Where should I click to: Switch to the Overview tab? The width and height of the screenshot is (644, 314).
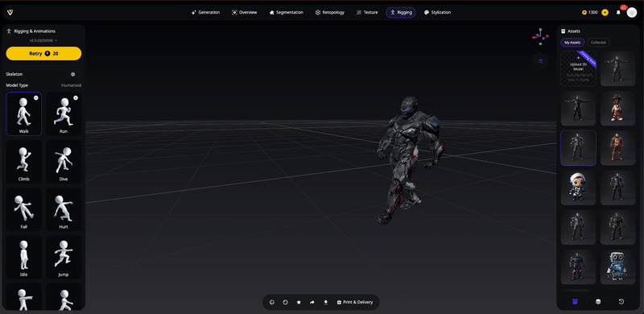pyautogui.click(x=245, y=12)
